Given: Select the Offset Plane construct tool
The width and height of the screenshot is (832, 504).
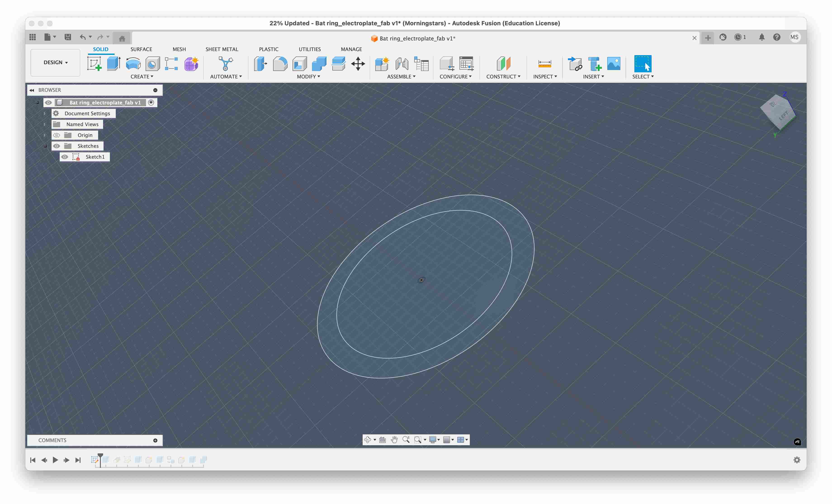Looking at the screenshot, I should coord(503,64).
